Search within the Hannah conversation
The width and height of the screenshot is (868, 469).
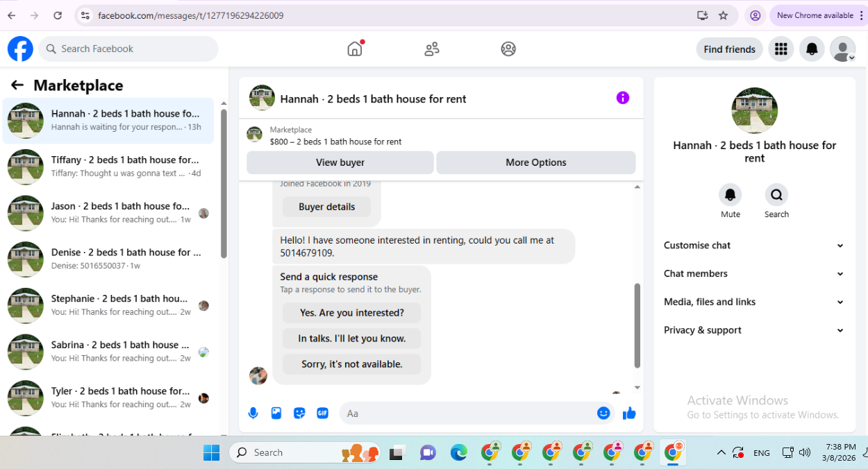(776, 195)
